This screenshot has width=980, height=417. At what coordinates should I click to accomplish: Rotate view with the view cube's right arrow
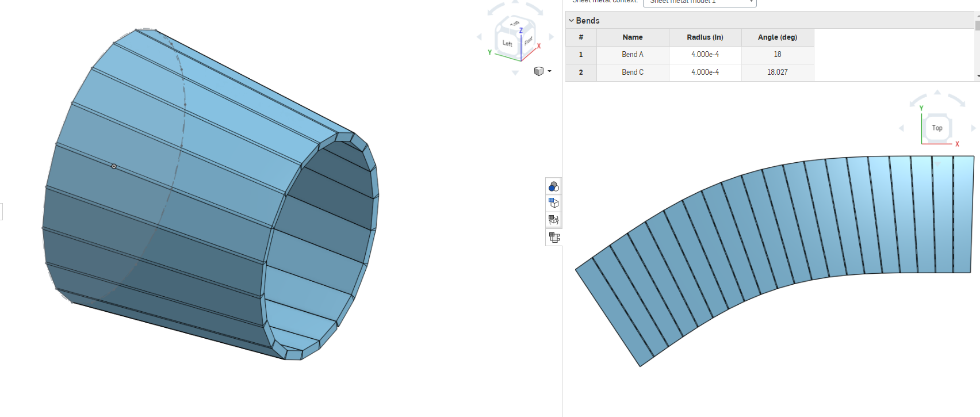(x=552, y=37)
